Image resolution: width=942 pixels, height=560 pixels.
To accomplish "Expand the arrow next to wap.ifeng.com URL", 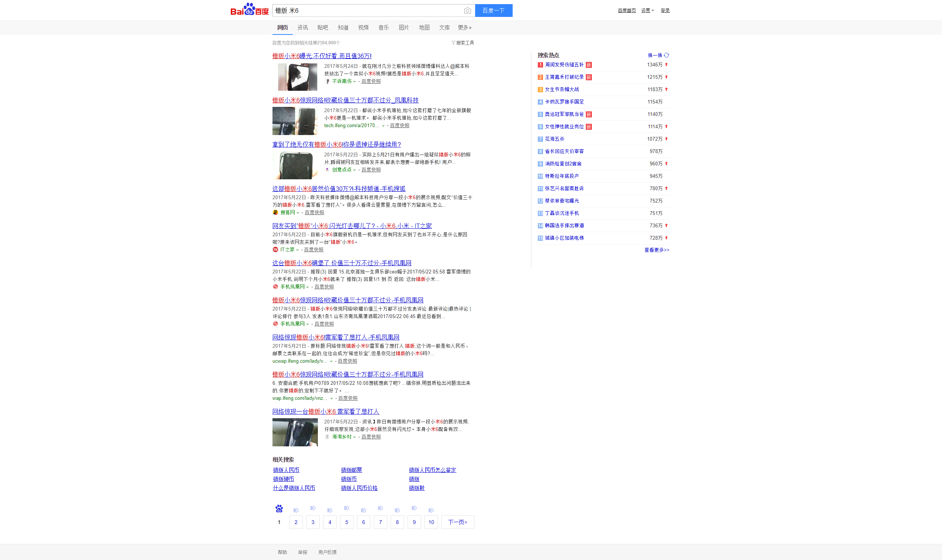I will pos(331,398).
